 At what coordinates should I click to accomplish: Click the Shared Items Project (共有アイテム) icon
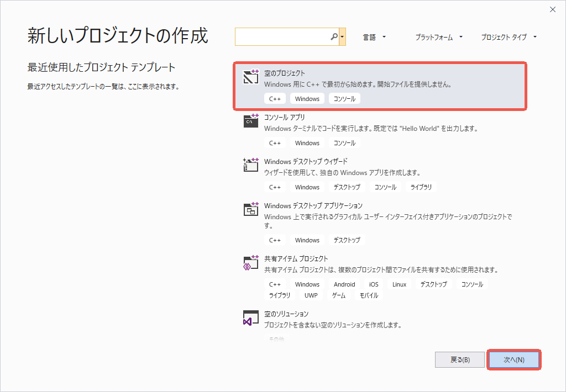pyautogui.click(x=251, y=262)
